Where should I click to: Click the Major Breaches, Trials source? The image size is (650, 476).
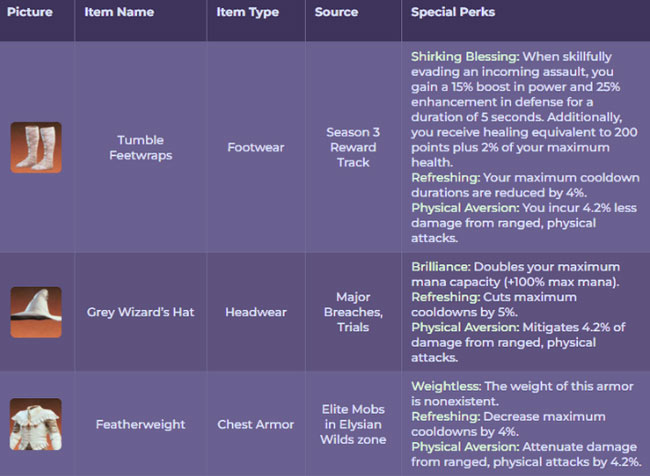point(354,311)
